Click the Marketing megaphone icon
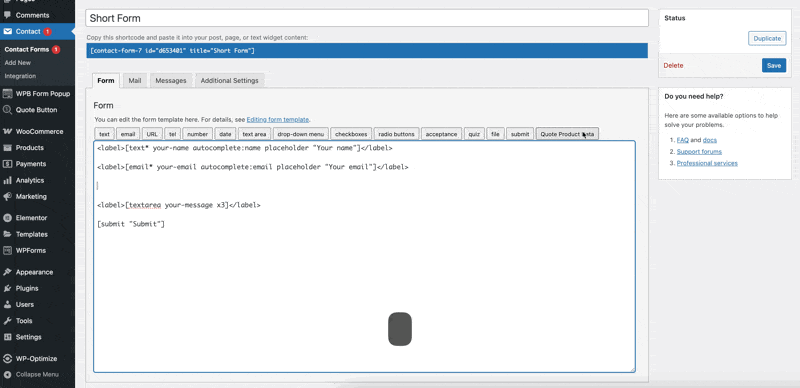Image resolution: width=800 pixels, height=388 pixels. click(x=7, y=197)
